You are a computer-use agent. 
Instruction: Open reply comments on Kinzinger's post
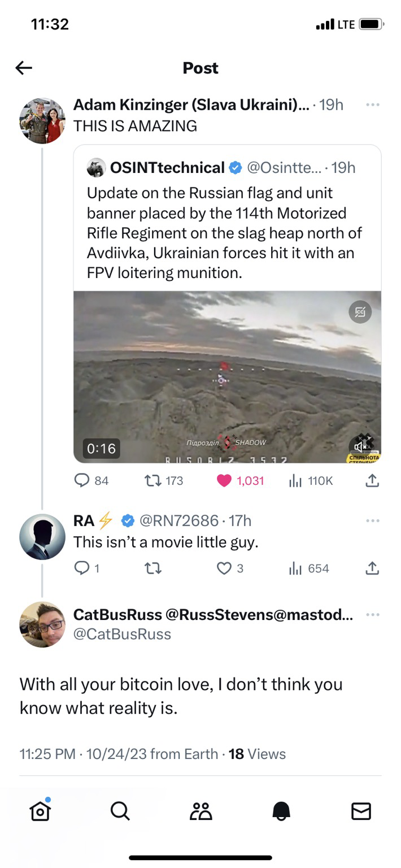(91, 481)
